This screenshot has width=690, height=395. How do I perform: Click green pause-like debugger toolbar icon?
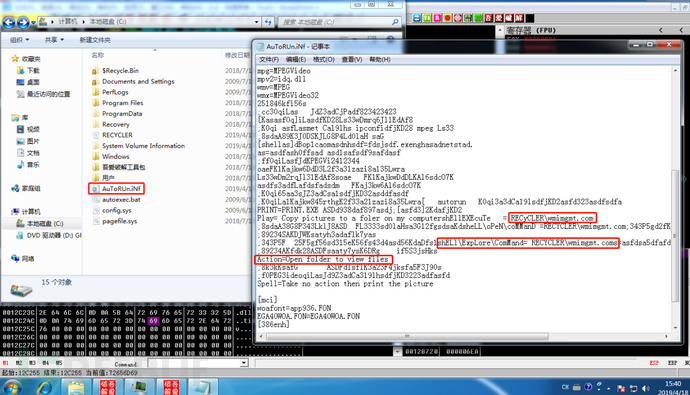(427, 18)
